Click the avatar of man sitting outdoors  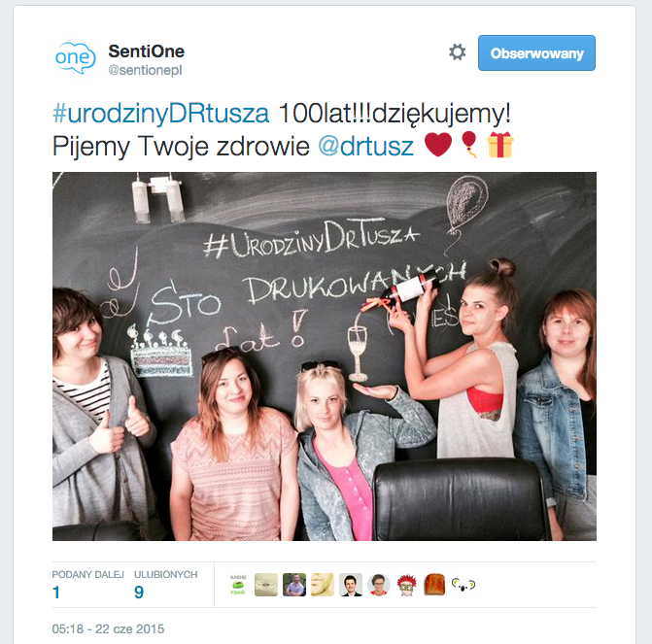(x=294, y=585)
